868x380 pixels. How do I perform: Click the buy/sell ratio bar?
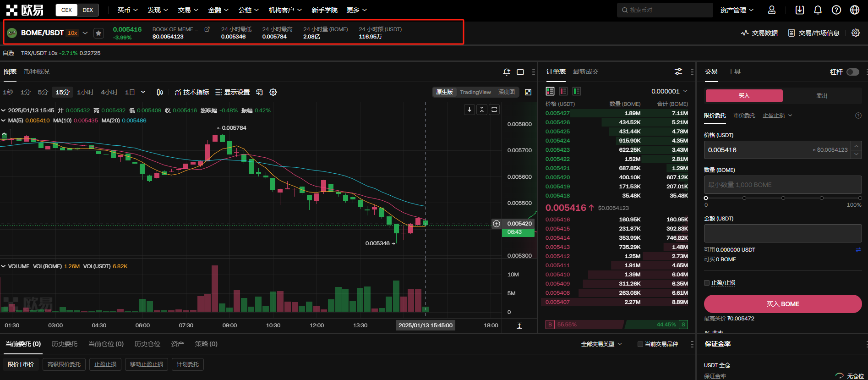pos(617,325)
